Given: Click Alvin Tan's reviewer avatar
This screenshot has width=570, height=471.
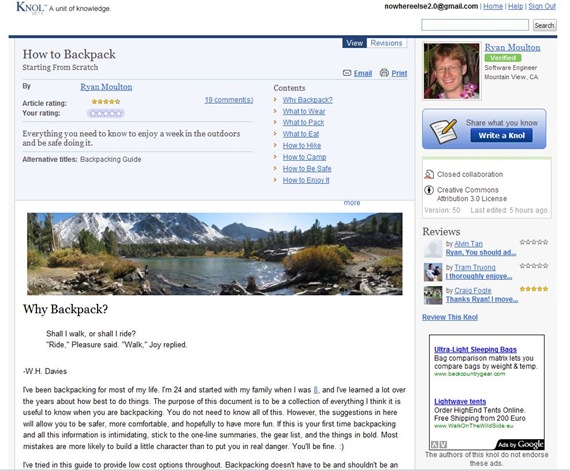Looking at the screenshot, I should [433, 249].
